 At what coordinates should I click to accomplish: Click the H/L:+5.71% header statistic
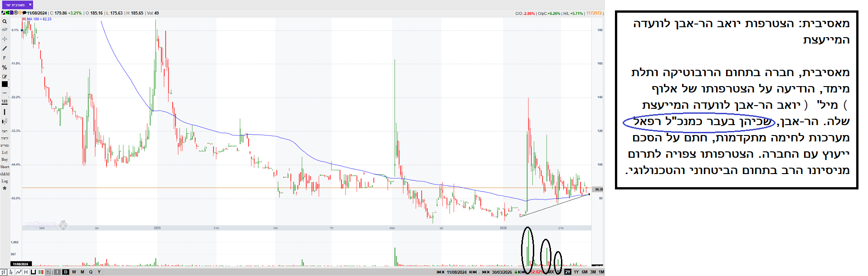(x=573, y=14)
